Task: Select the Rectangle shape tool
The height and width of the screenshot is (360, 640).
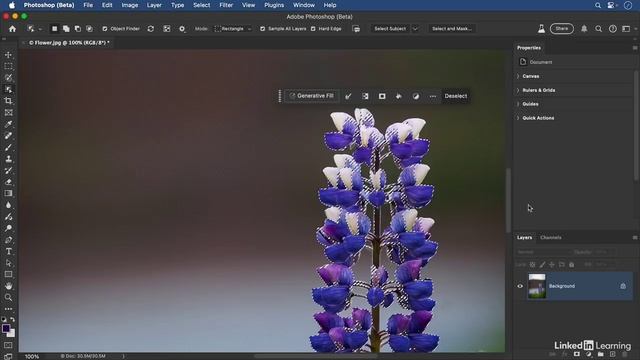Action: click(x=9, y=274)
